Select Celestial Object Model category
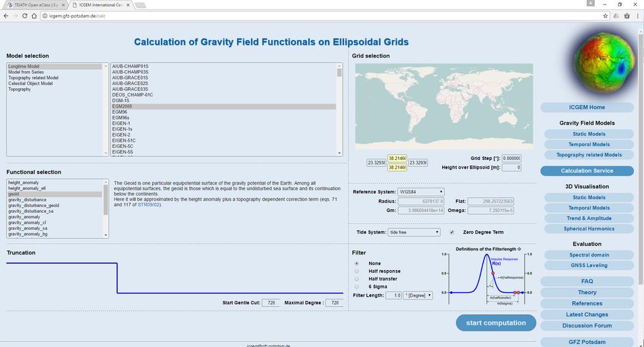644x347 pixels. coord(55,84)
